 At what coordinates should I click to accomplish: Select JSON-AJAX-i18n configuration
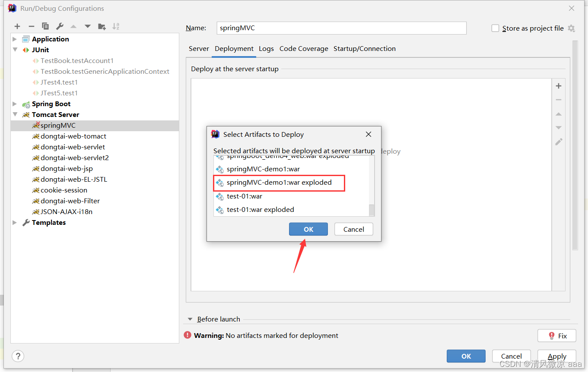click(x=95, y=211)
